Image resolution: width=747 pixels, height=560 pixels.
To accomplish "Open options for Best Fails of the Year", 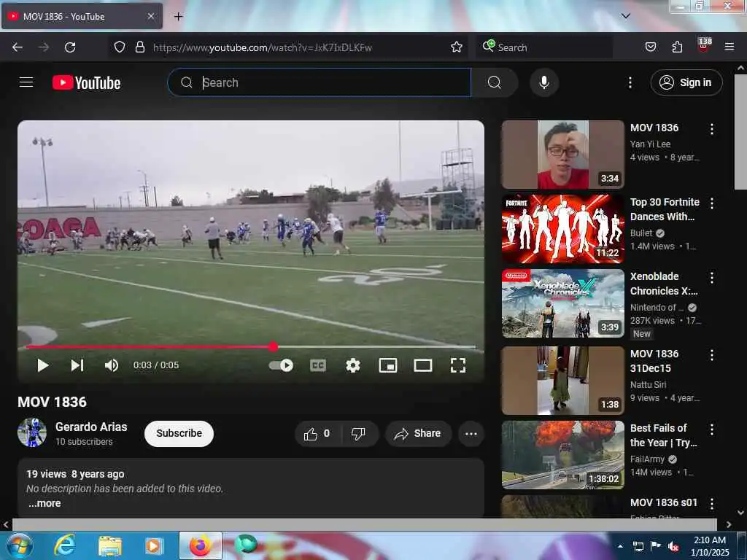I will (x=712, y=429).
